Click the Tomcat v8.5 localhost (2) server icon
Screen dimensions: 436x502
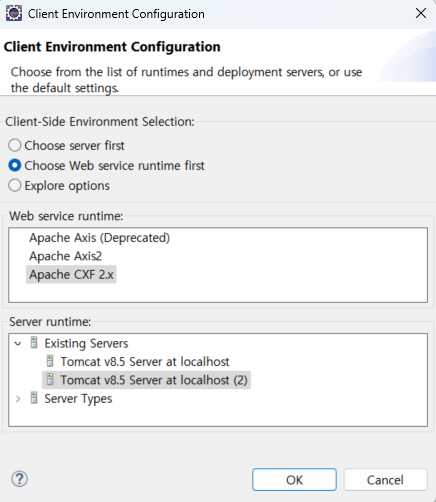coord(50,380)
